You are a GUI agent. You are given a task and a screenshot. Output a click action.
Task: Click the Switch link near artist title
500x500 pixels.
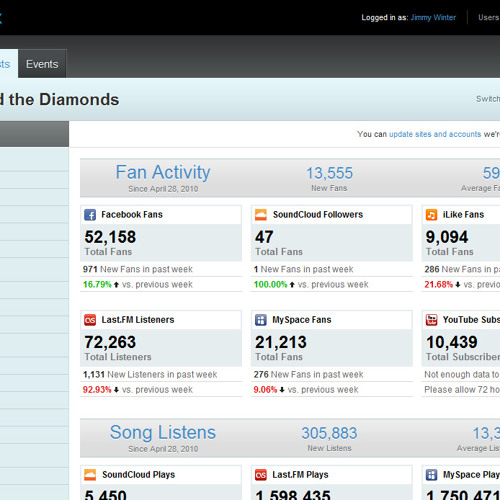(x=488, y=99)
